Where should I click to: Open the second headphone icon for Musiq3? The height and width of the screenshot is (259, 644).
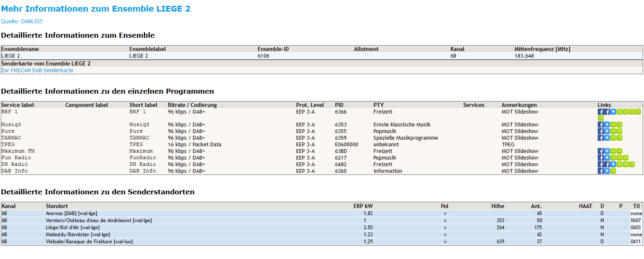pyautogui.click(x=619, y=125)
